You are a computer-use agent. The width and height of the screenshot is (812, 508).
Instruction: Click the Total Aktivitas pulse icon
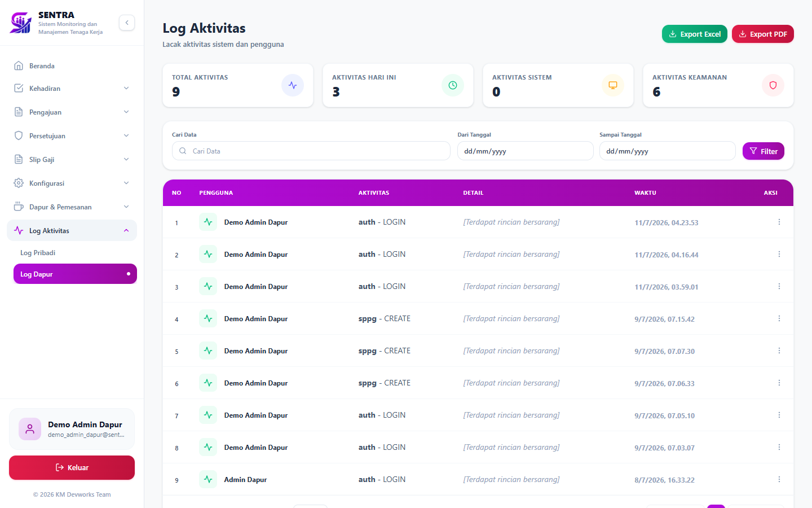pos(293,85)
